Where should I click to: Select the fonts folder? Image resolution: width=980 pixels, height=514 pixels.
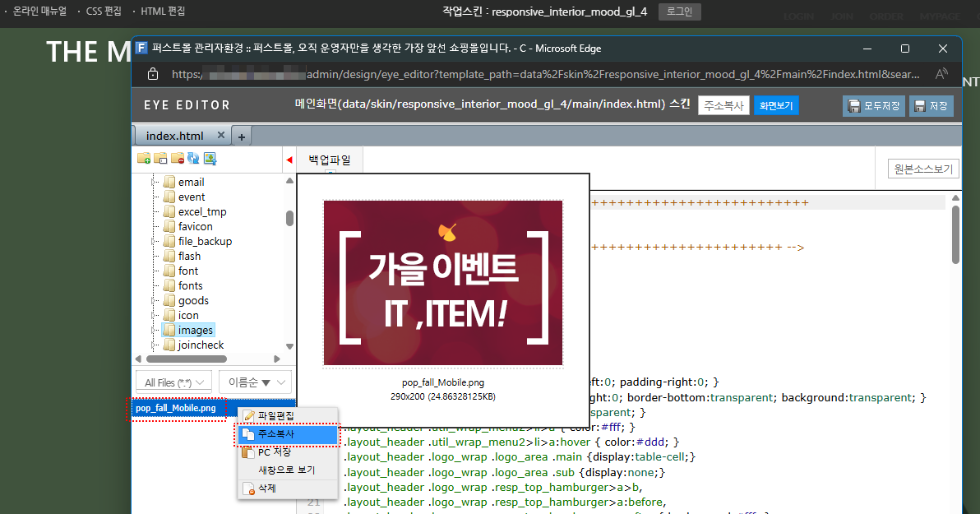coord(191,285)
